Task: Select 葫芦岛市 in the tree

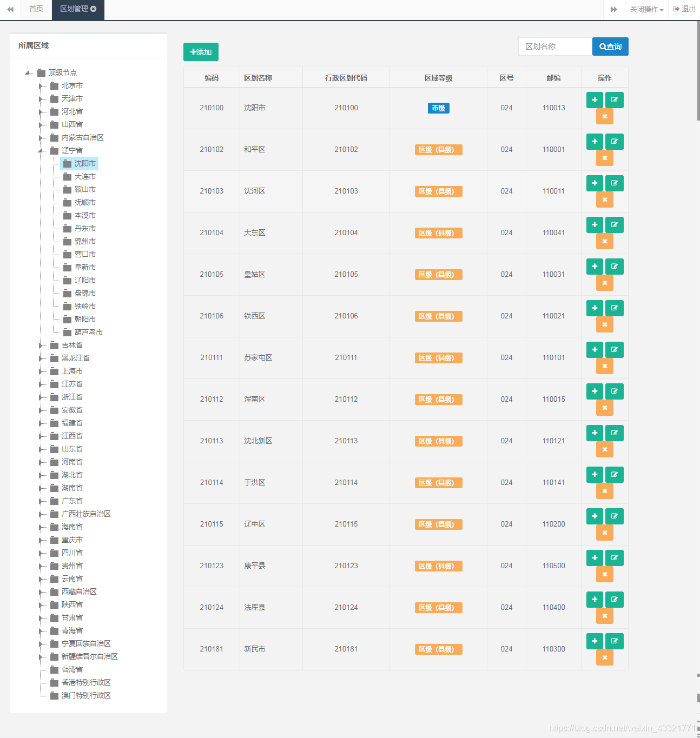Action: [x=89, y=333]
